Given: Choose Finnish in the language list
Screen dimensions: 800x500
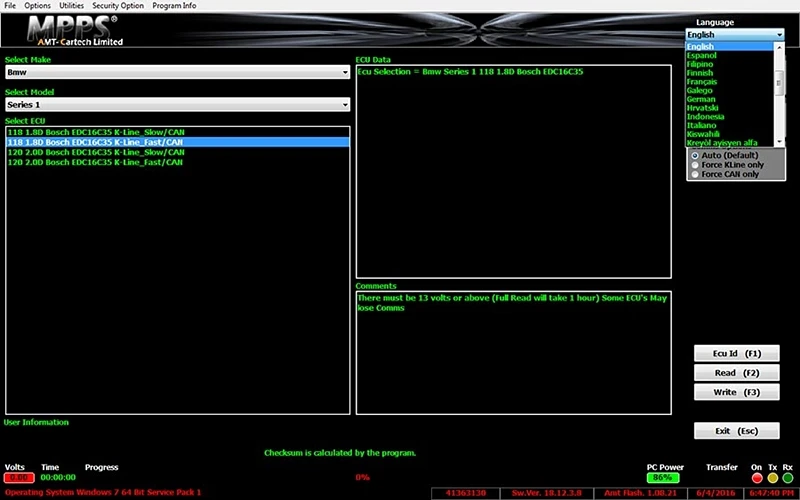Looking at the screenshot, I should click(730, 73).
